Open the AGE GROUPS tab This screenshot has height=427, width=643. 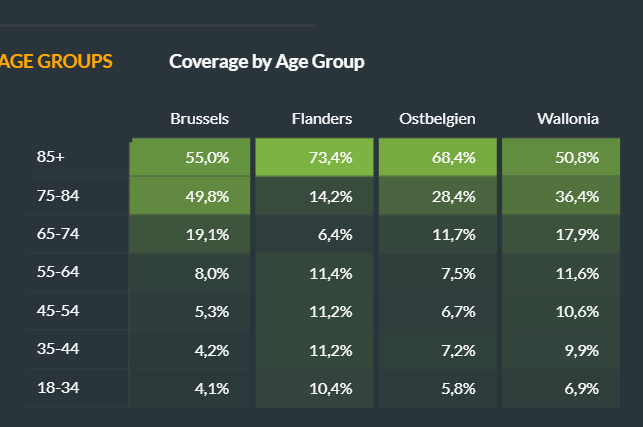tap(56, 61)
